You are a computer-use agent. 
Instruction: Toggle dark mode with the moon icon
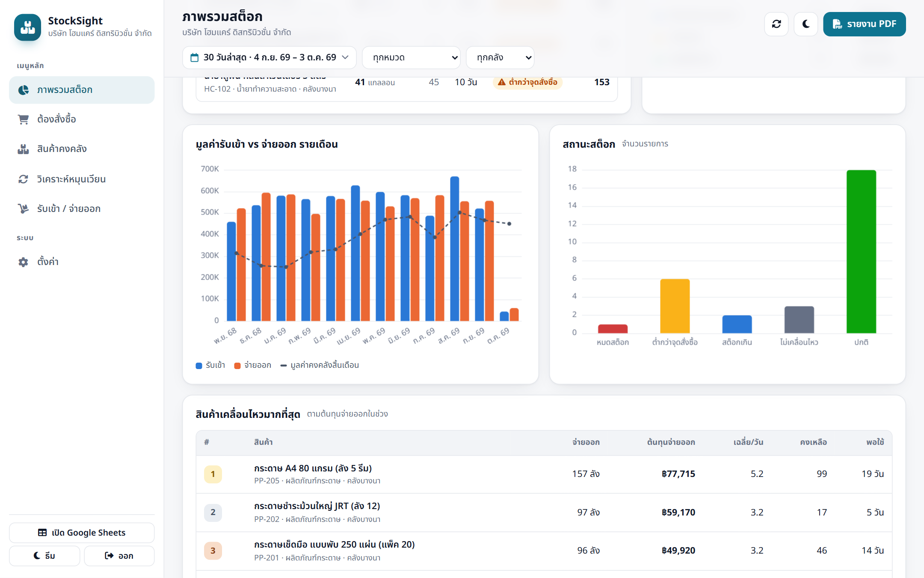[x=806, y=24]
